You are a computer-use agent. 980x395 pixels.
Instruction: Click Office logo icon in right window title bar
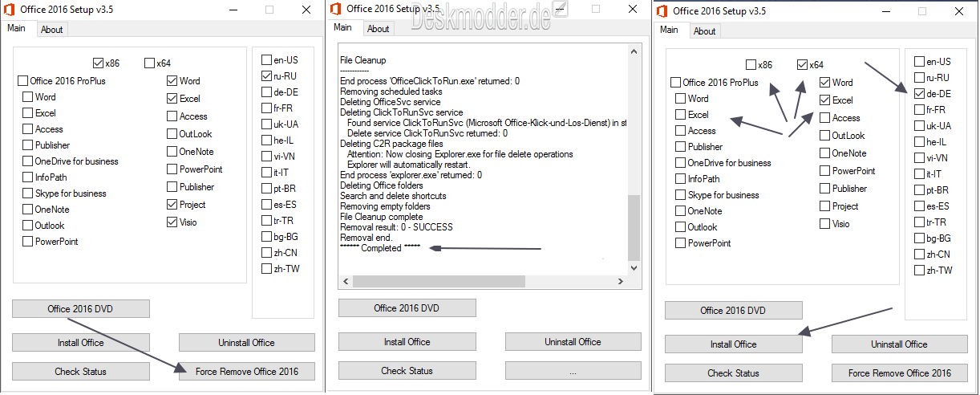pyautogui.click(x=662, y=11)
